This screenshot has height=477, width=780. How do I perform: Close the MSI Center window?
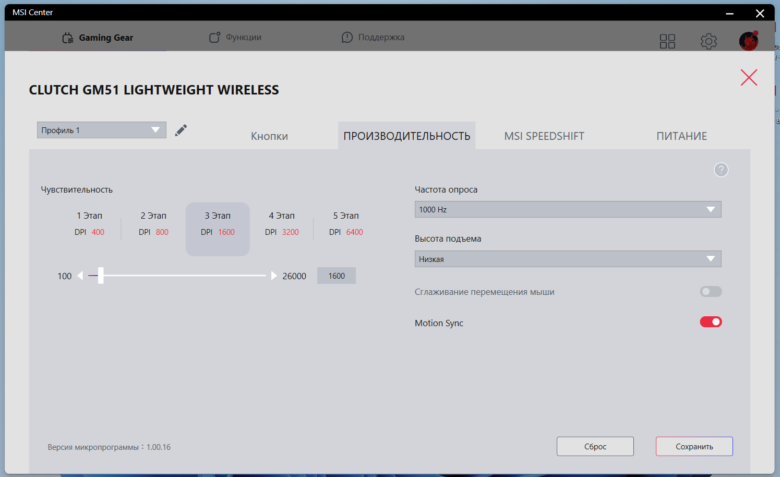point(760,13)
